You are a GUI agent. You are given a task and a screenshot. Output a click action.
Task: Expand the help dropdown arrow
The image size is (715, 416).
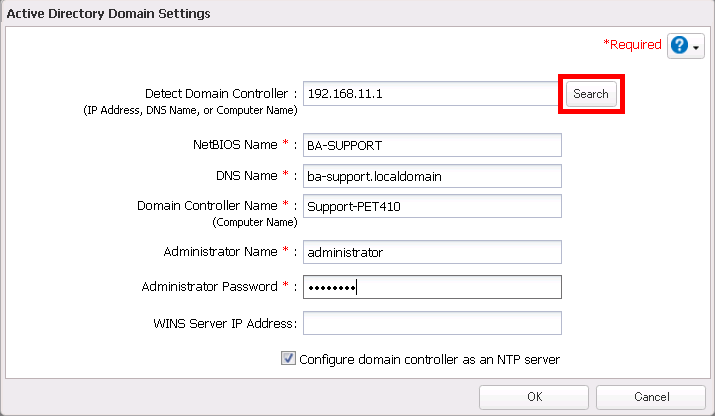[696, 47]
